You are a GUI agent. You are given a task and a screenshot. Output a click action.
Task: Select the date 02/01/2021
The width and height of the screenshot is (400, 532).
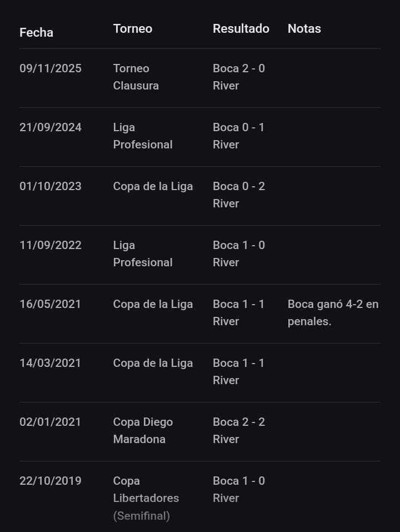[50, 422]
